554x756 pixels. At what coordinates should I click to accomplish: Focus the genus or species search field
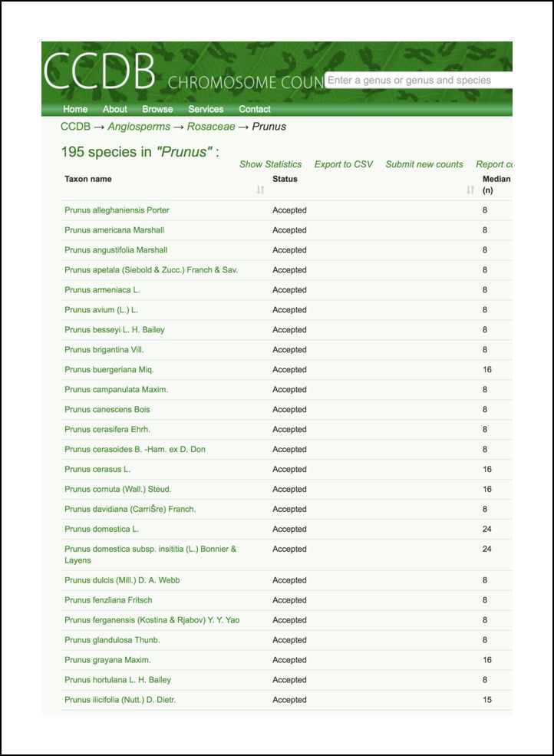point(418,80)
